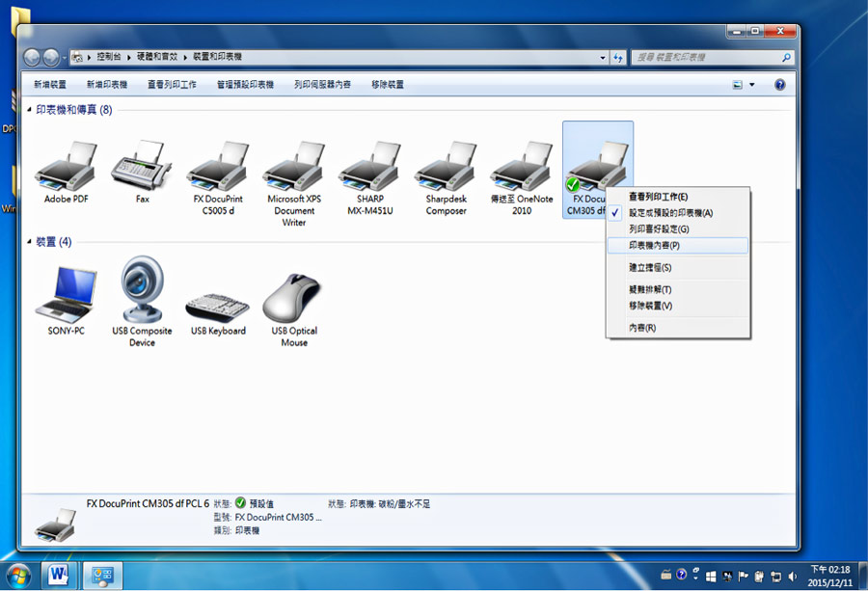Open the address bar history dropdown
Viewport: 868px width, 591px height.
pos(603,57)
